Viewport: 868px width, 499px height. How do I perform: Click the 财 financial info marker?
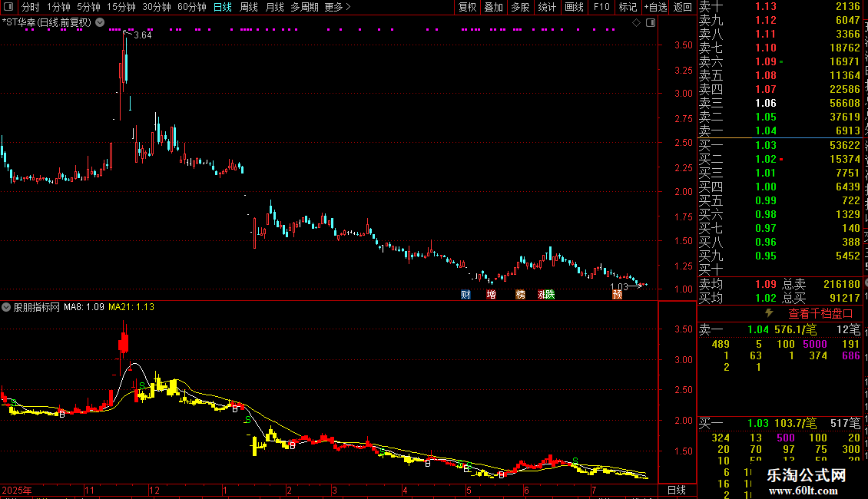(x=465, y=294)
